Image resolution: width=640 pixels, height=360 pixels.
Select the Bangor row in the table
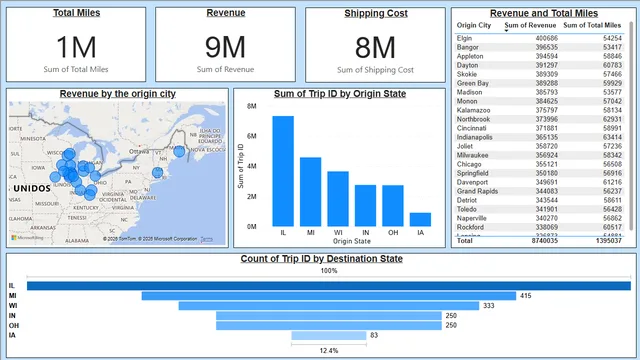click(540, 47)
